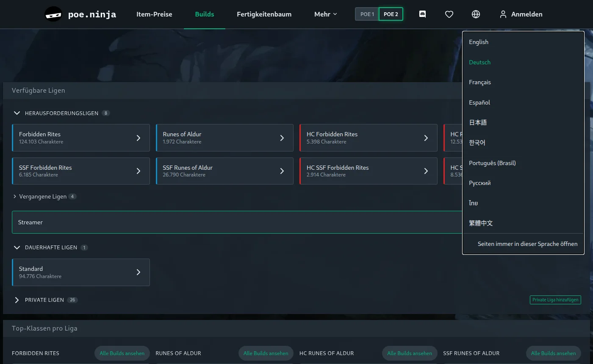Open the Discord icon link

tap(422, 14)
